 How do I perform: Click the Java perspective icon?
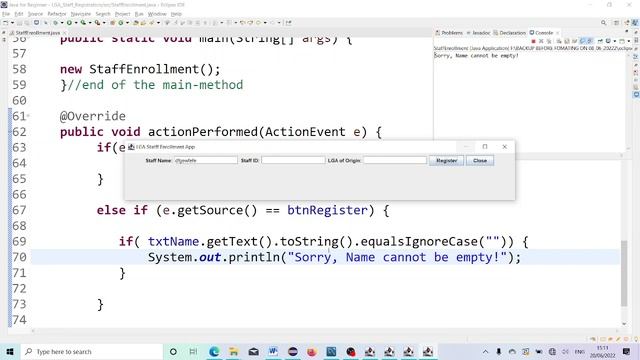tap(635, 23)
